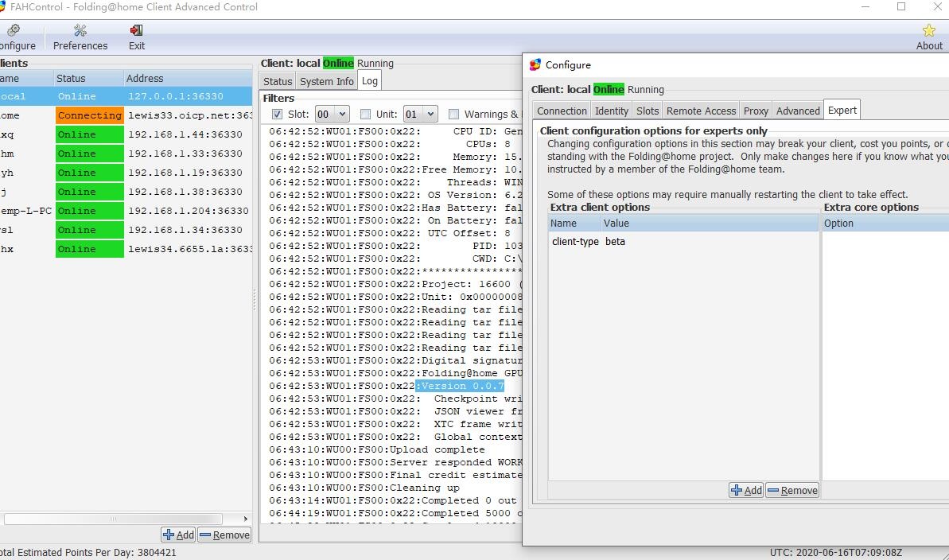949x560 pixels.
Task: Add an extra client option
Action: [x=746, y=490]
